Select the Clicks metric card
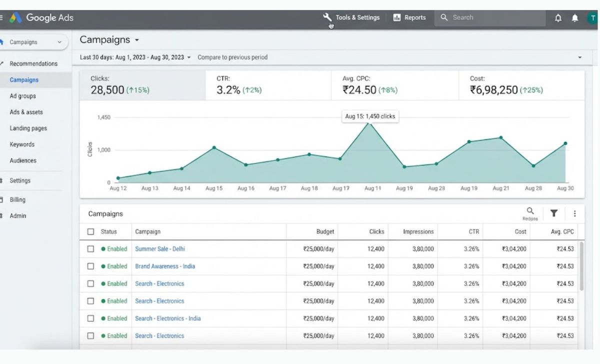Image resolution: width=600 pixels, height=364 pixels. coord(142,85)
